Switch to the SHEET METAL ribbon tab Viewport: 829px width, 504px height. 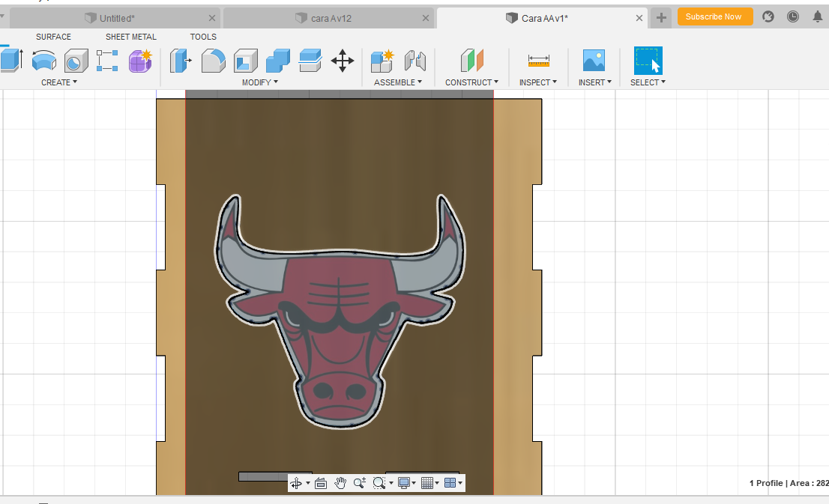tap(131, 37)
